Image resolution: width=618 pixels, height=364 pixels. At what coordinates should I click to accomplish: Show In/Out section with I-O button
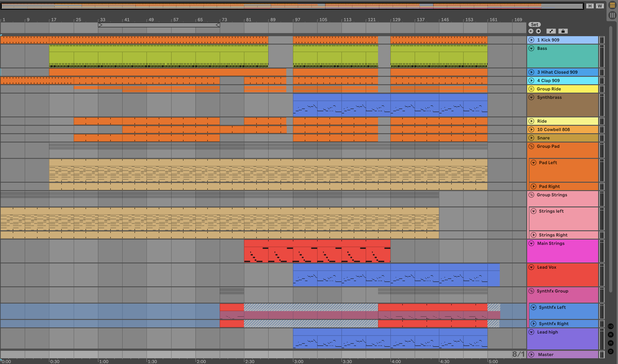pyautogui.click(x=611, y=326)
